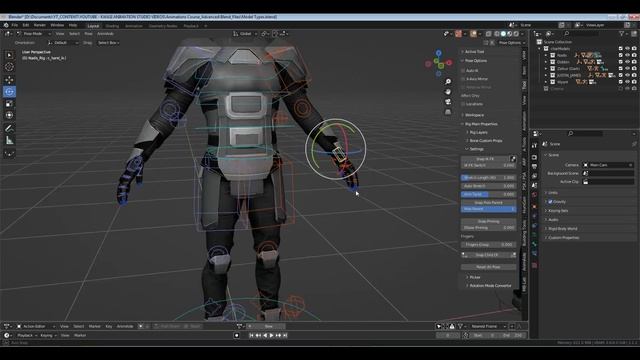
Task: Select the active Rotate tool
Action: (9, 92)
